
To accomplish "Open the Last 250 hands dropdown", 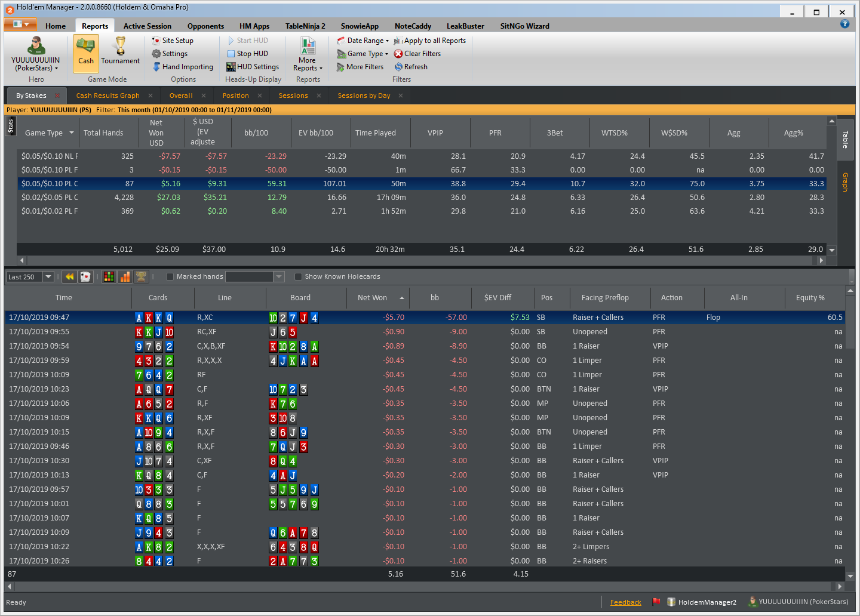I will point(48,277).
